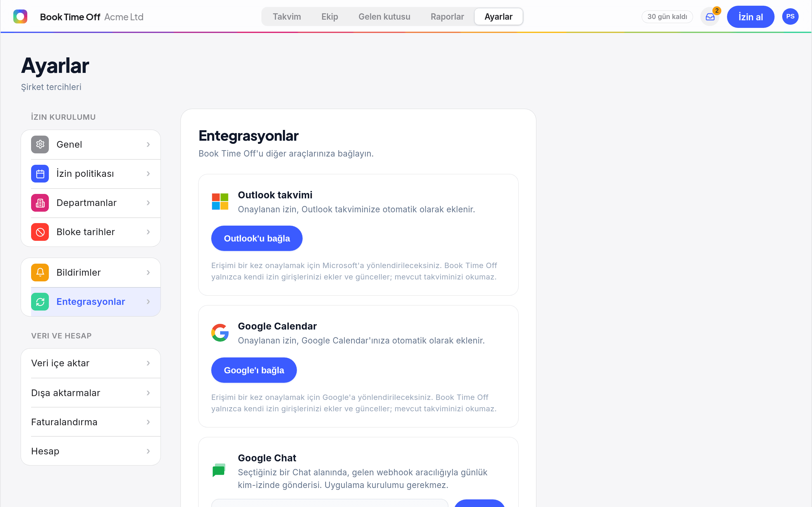The height and width of the screenshot is (507, 812).
Task: Select the Genel gear icon
Action: point(40,144)
